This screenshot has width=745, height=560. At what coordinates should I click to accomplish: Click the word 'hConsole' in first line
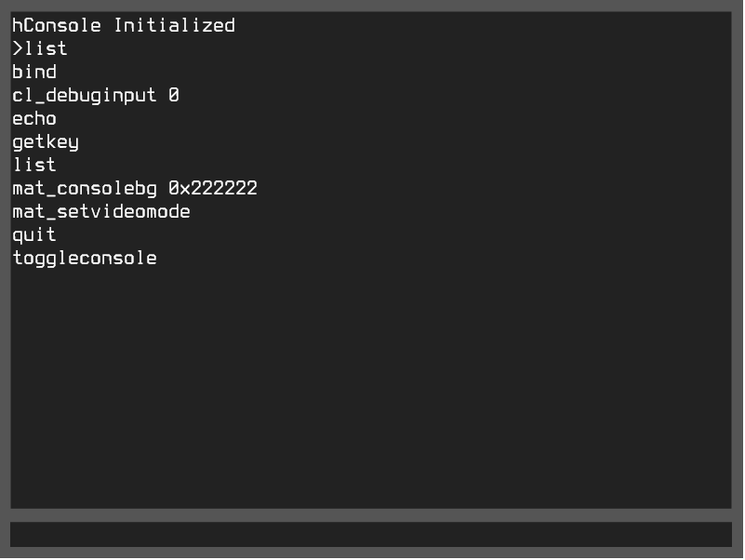tap(57, 26)
